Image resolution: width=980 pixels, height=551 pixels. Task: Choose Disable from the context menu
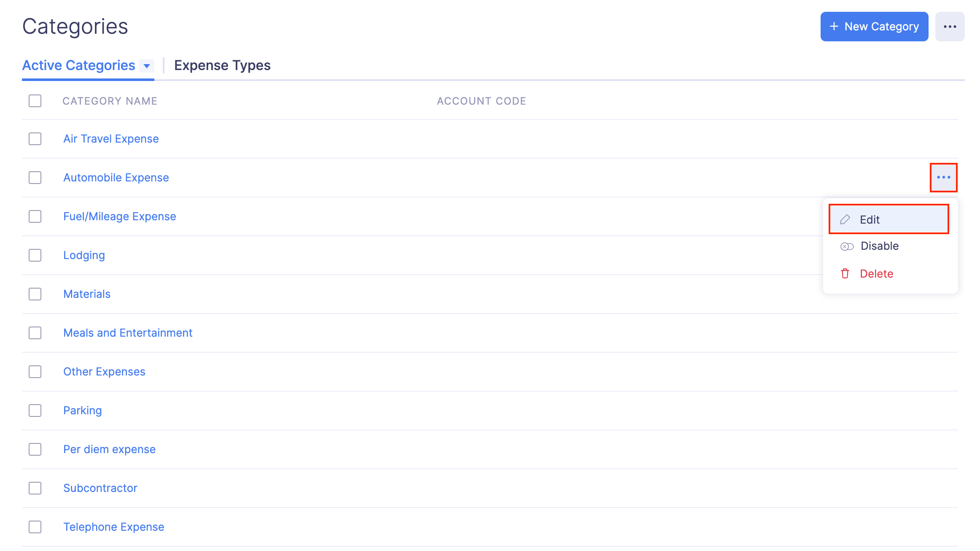click(879, 246)
